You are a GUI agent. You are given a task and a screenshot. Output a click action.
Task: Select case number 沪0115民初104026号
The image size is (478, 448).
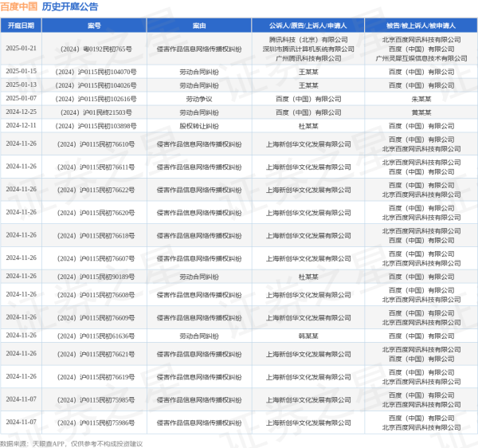[x=96, y=85]
